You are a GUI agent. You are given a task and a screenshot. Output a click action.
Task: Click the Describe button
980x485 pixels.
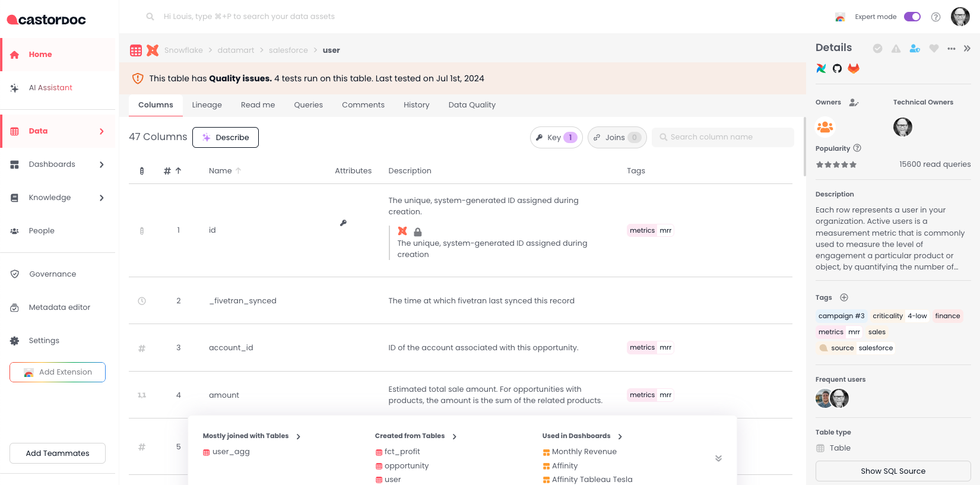pos(226,137)
